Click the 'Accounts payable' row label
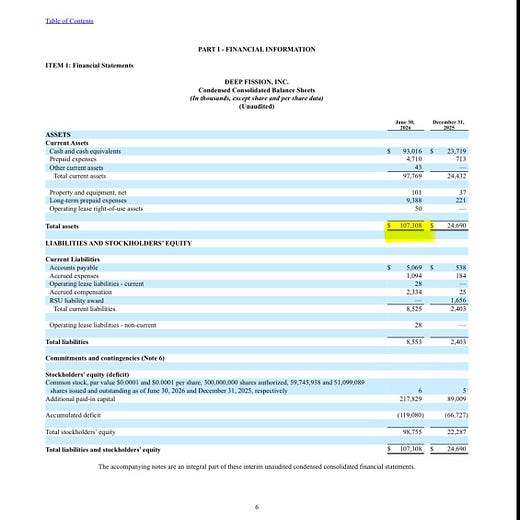Screen dimensions: 520x520 coord(74,268)
